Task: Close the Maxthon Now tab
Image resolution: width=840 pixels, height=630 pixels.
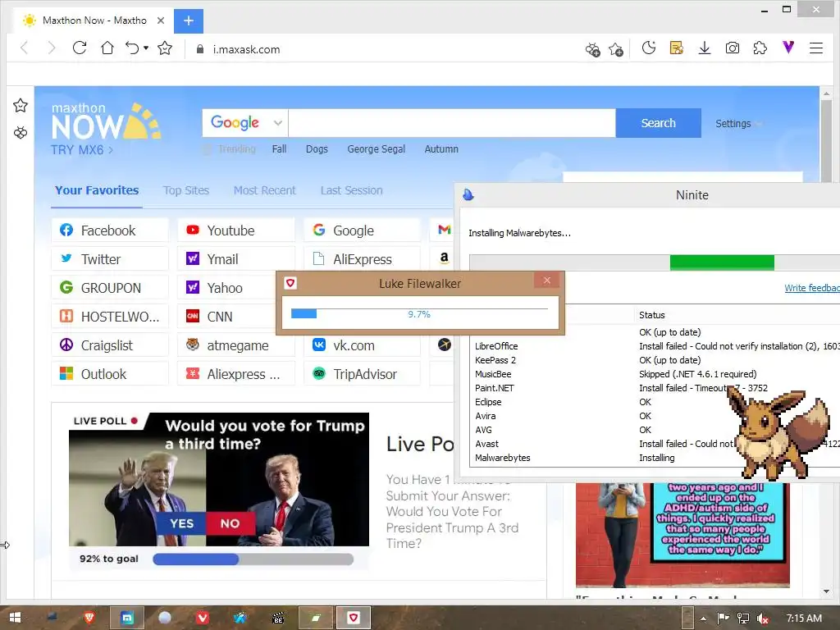Action: pyautogui.click(x=161, y=21)
